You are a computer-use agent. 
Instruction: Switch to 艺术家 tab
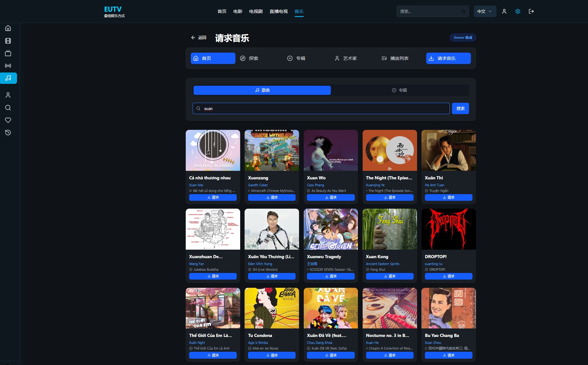354,58
